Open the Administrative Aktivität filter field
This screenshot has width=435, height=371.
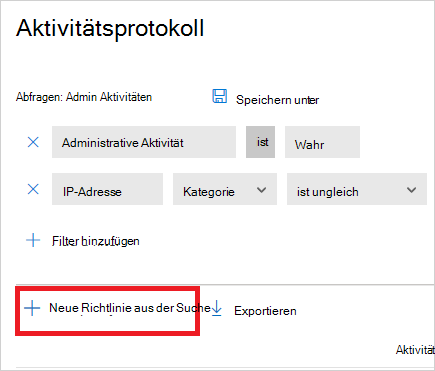coord(144,142)
